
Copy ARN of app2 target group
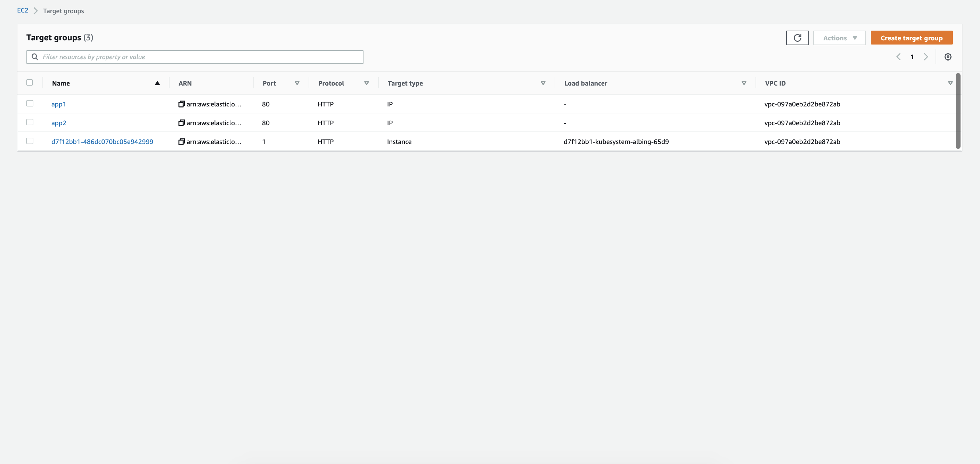[181, 122]
